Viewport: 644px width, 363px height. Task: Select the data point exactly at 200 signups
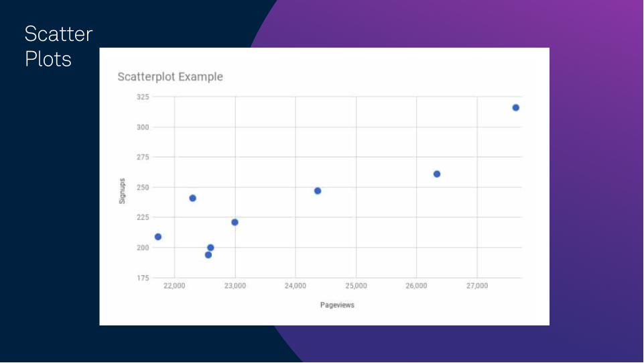[x=210, y=248]
